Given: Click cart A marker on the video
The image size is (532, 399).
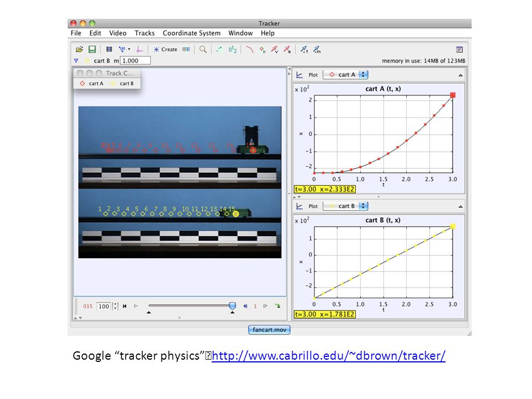Looking at the screenshot, I should point(253,150).
